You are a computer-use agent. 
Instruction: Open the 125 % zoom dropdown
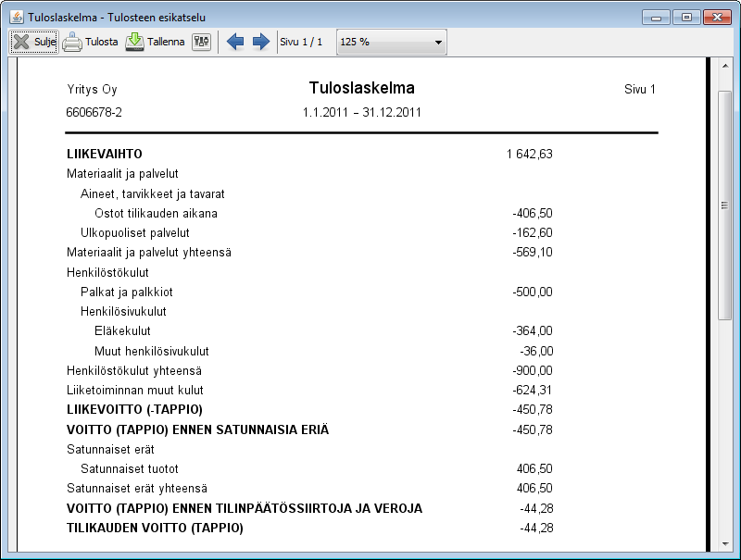point(391,42)
